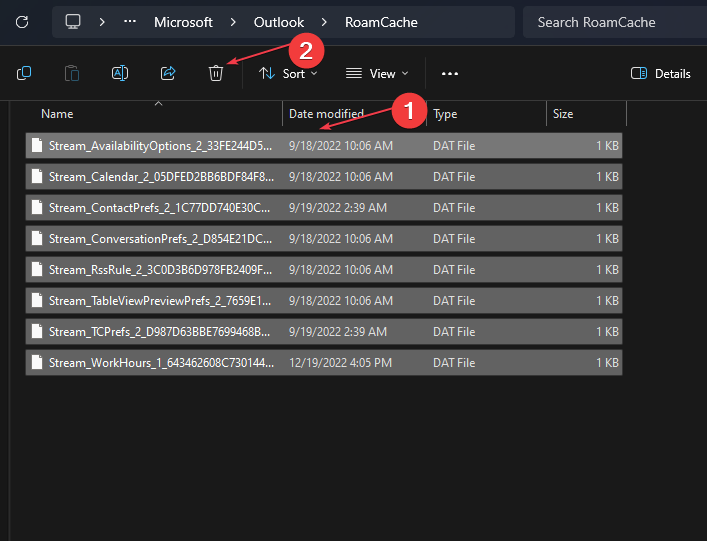This screenshot has height=541, width=707.
Task: Click the Rename toolbar icon
Action: point(120,73)
